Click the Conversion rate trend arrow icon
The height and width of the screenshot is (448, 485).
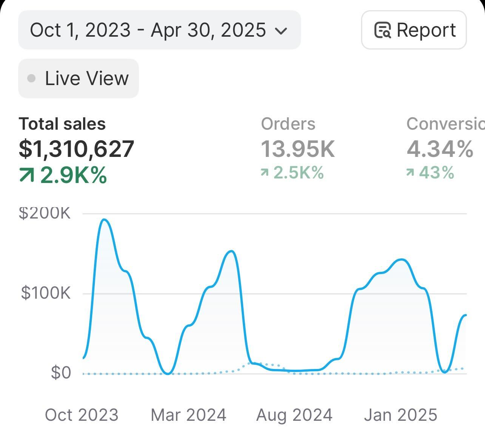[410, 173]
